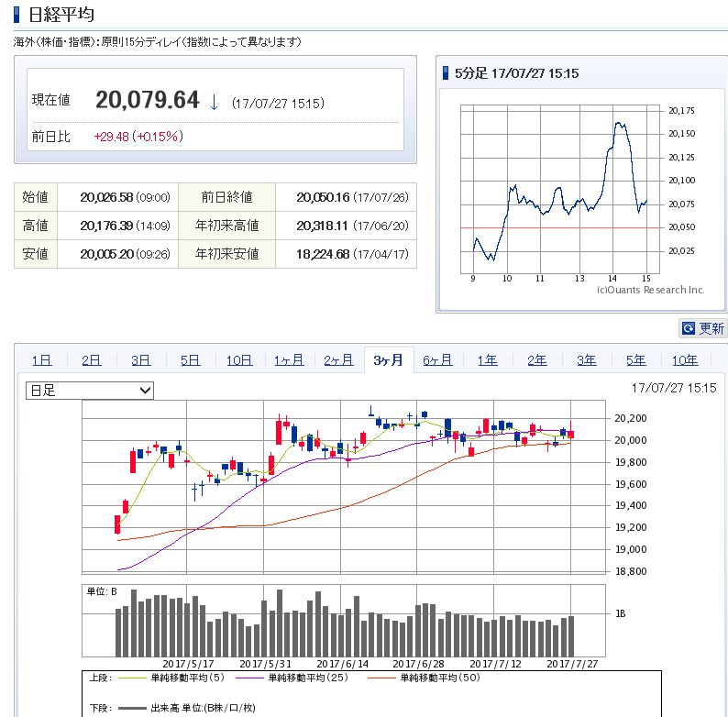Click the 更新 refresh button
This screenshot has height=717, width=728.
click(x=702, y=328)
